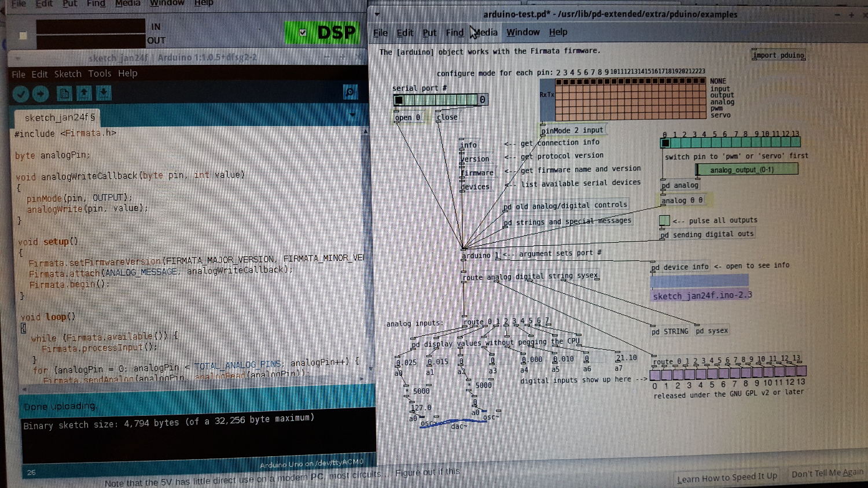Screen dimensions: 868x488
Task: Click the analog_output_(0-1) slider
Action: (x=746, y=169)
